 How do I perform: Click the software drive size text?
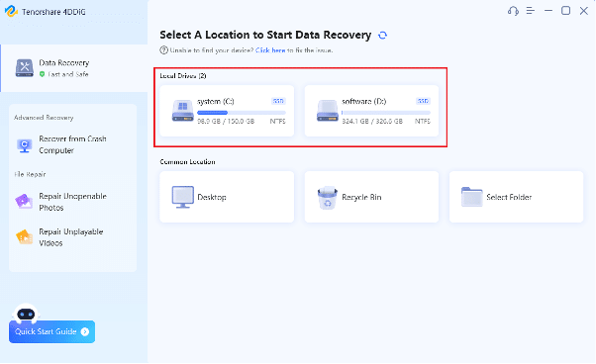click(372, 122)
